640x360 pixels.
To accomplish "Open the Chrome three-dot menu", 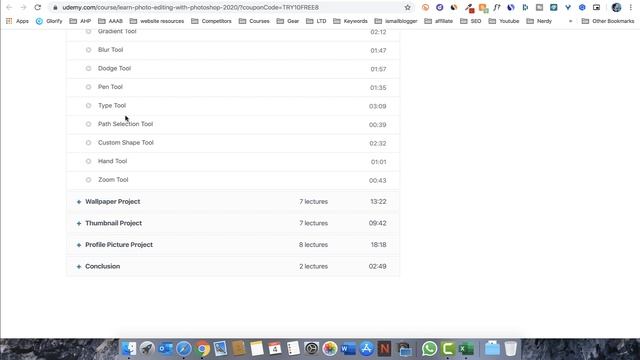I will (631, 7).
